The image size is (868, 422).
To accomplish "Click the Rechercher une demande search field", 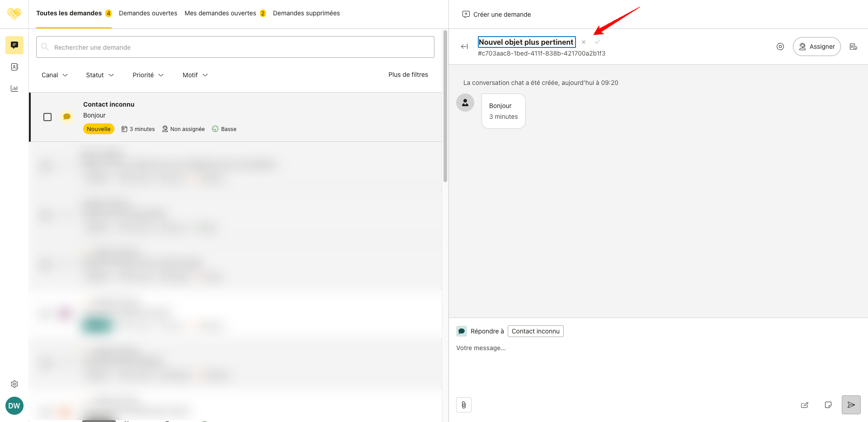I will pyautogui.click(x=235, y=47).
